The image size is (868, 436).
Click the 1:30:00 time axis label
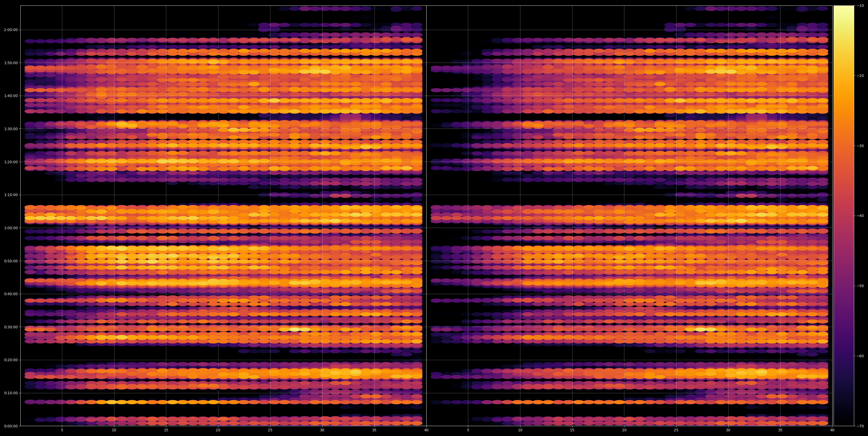click(11, 129)
